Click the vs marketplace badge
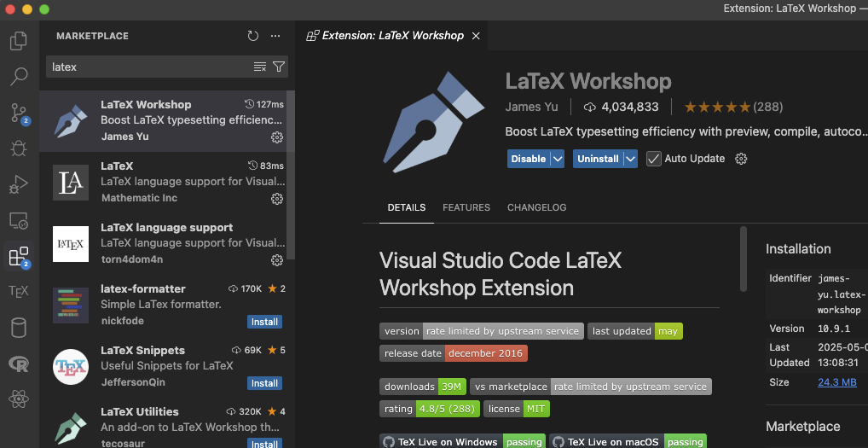This screenshot has width=868, height=448. (591, 387)
